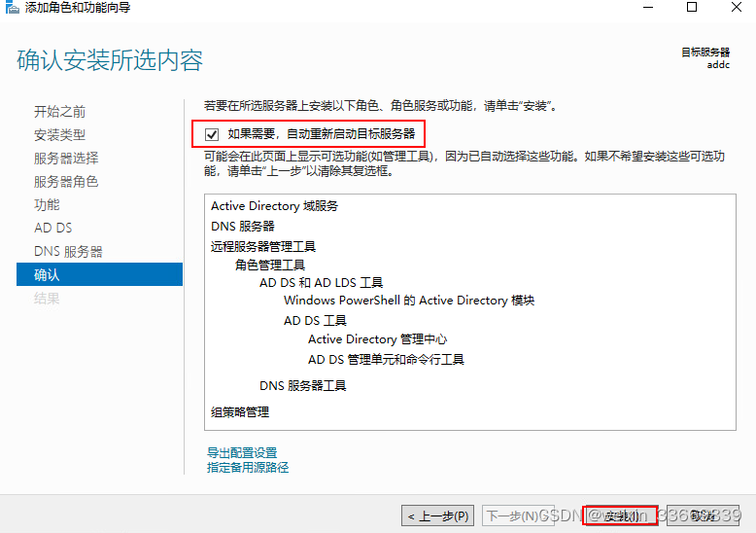Select the 服务器选择 step
Viewport: 756px width, 533px height.
click(x=66, y=158)
